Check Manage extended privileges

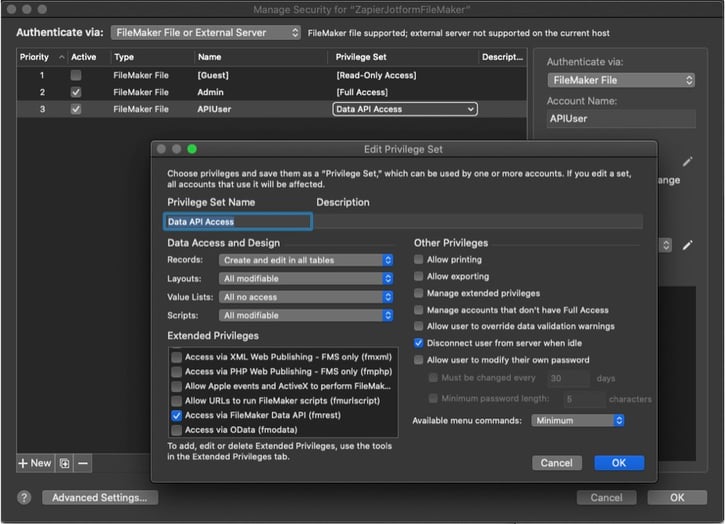418,293
